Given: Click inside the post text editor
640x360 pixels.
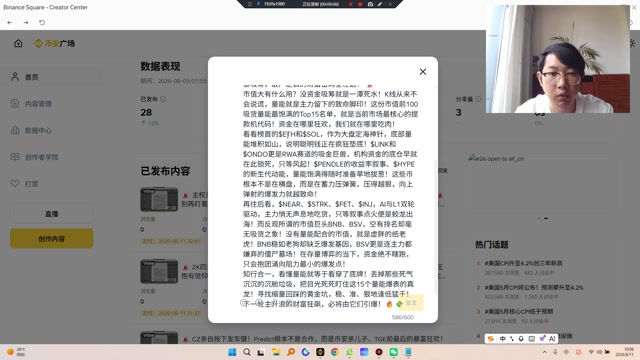Looking at the screenshot, I should (x=331, y=196).
